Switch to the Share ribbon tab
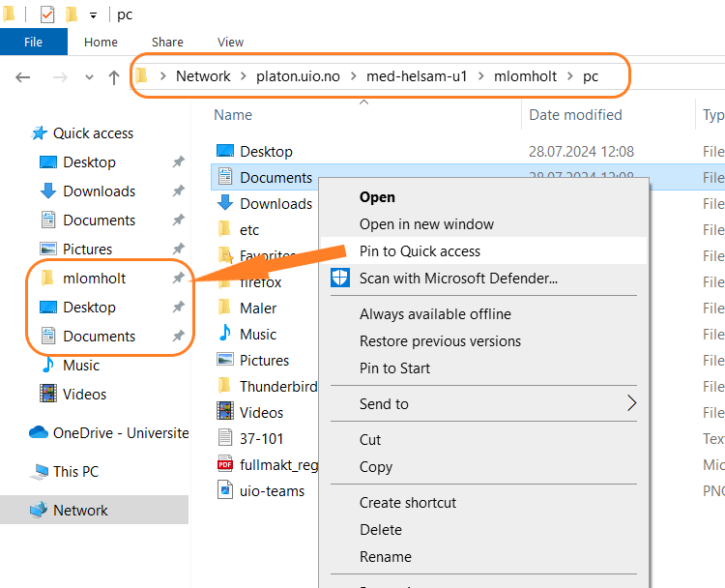Viewport: 725px width, 588px height. 167,43
